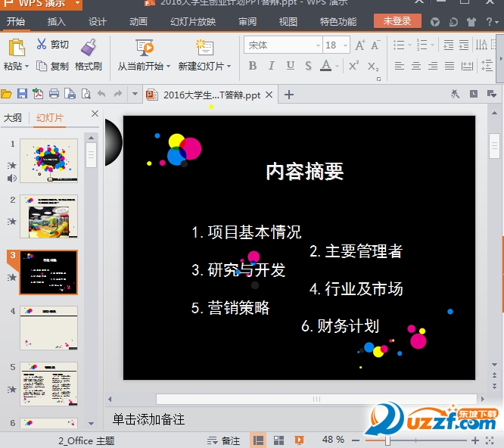Viewport: 504px width, 448px height.
Task: Select slide 5 thumbnail
Action: [x=49, y=384]
